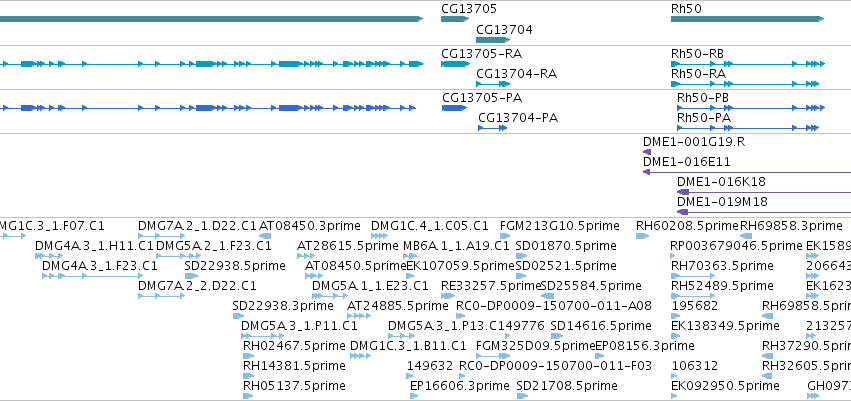851x401 pixels.
Task: Click the Rh50 gene bar
Action: click(748, 19)
